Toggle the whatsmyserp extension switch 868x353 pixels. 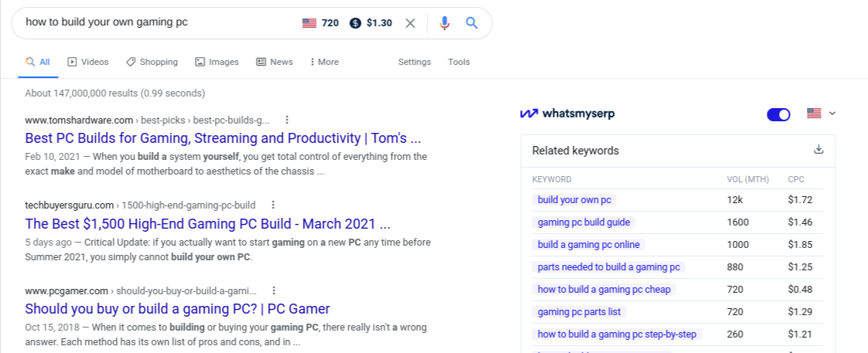(x=778, y=114)
